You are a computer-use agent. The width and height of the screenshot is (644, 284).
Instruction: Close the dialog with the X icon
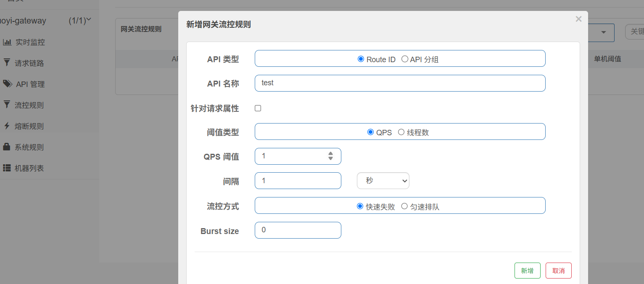click(x=578, y=19)
